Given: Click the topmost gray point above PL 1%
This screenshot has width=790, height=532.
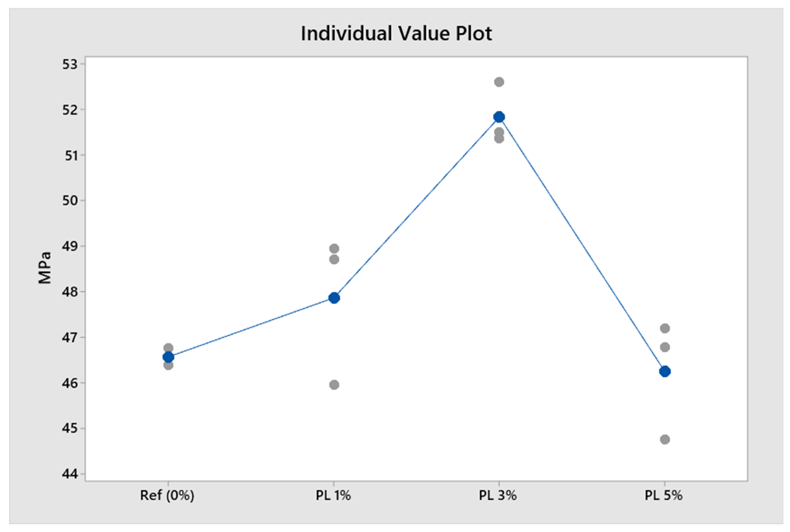Looking at the screenshot, I should tap(334, 248).
